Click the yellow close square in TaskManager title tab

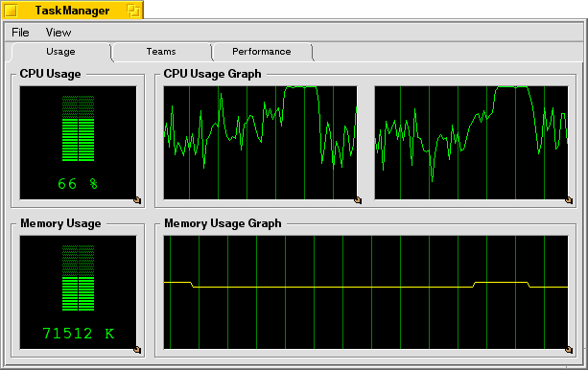tap(12, 11)
